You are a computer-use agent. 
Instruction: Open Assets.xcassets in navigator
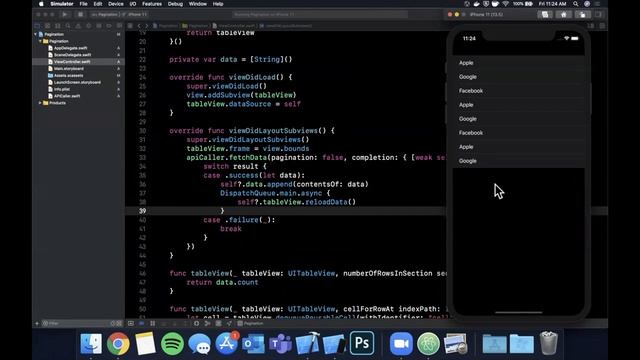[x=68, y=76]
